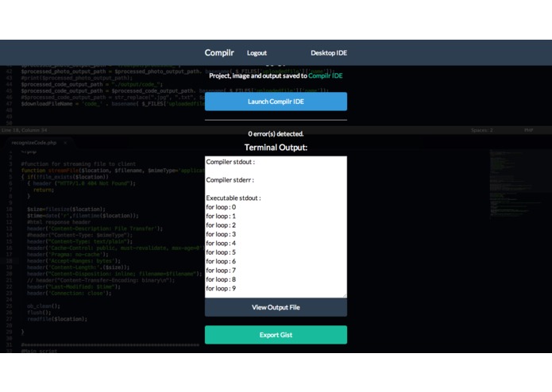The width and height of the screenshot is (552, 392).
Task: Select the 'for loop : 7' output line
Action: tap(221, 271)
